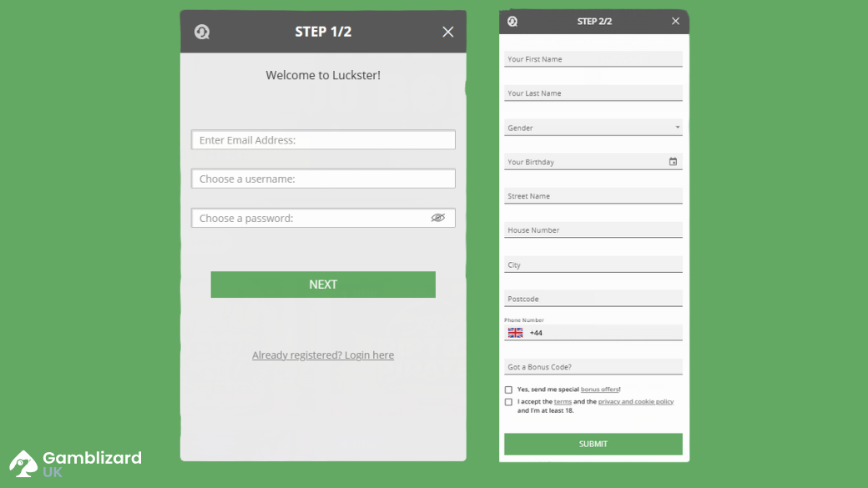
Task: Focus the Choose a username field
Action: pos(323,179)
